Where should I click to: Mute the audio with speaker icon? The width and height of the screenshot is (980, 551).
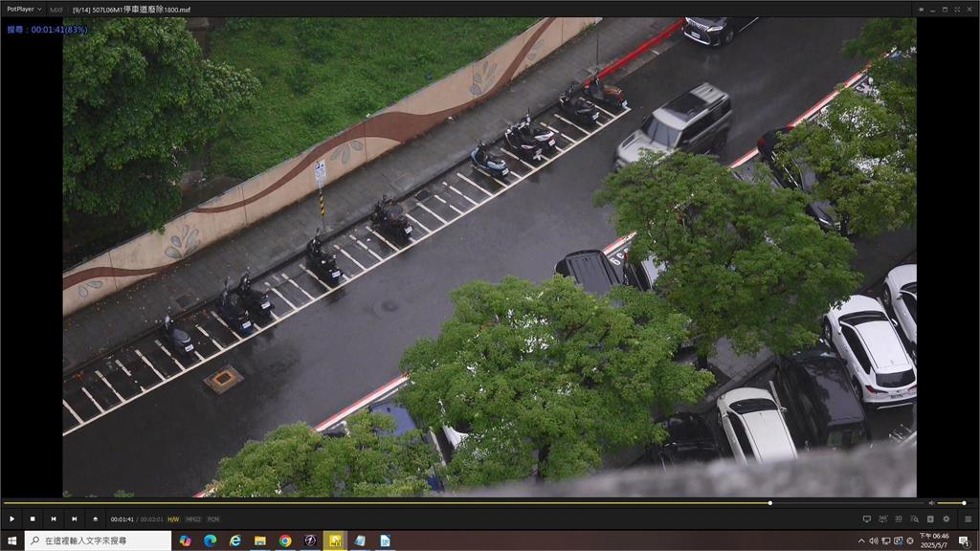(x=931, y=502)
